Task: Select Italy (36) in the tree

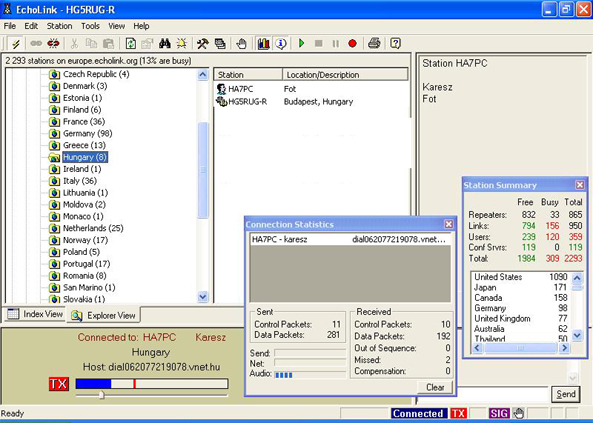Action: 80,181
